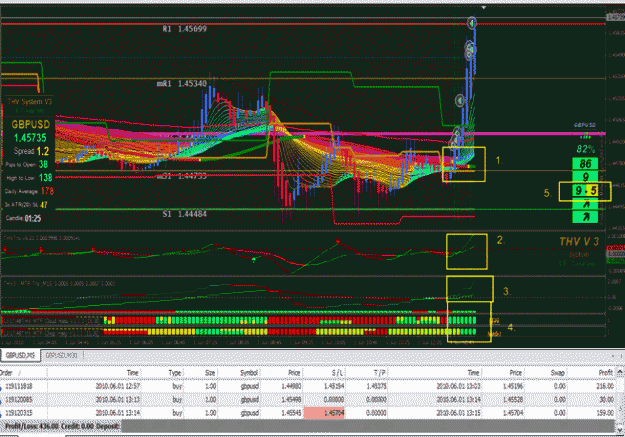Click the green 86 indicator box
The height and width of the screenshot is (437, 625).
(x=585, y=163)
